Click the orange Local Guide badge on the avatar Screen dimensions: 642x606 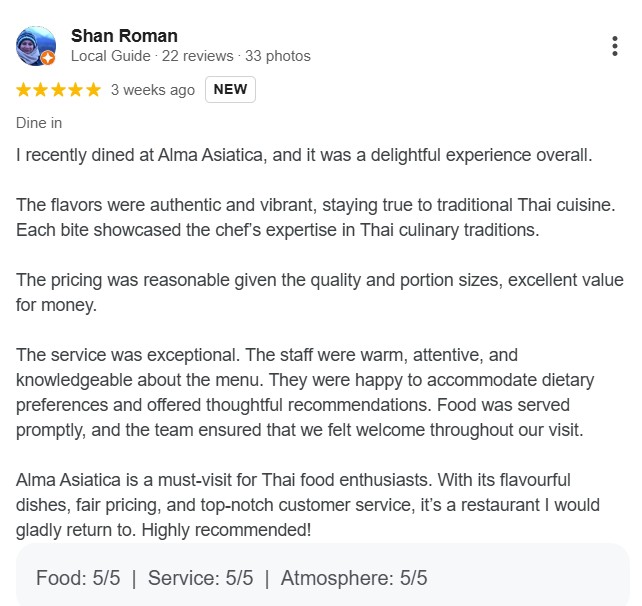coord(48,58)
